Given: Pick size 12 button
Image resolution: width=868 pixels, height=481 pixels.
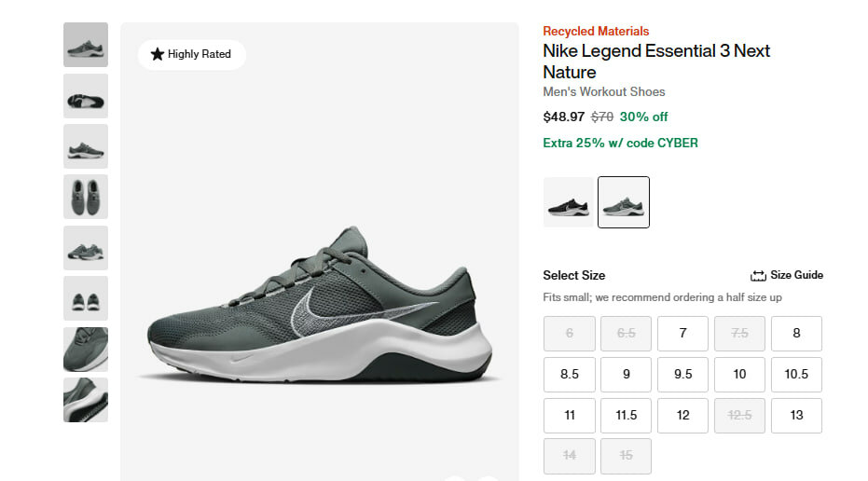Looking at the screenshot, I should tap(682, 416).
